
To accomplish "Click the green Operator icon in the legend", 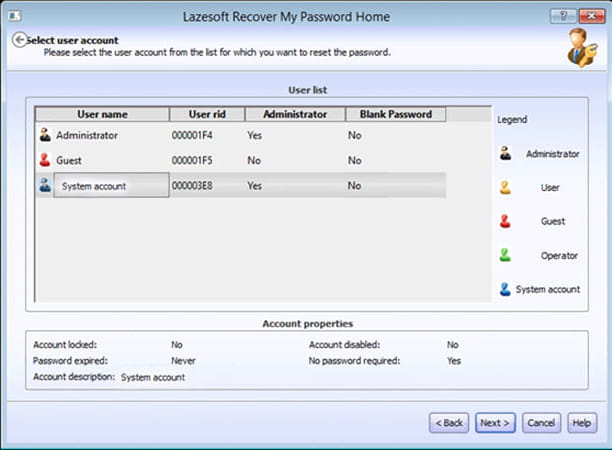I will pos(506,255).
